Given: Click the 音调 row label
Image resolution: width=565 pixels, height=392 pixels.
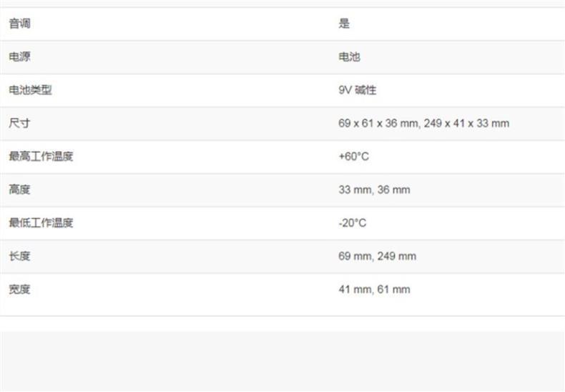Looking at the screenshot, I should (19, 24).
